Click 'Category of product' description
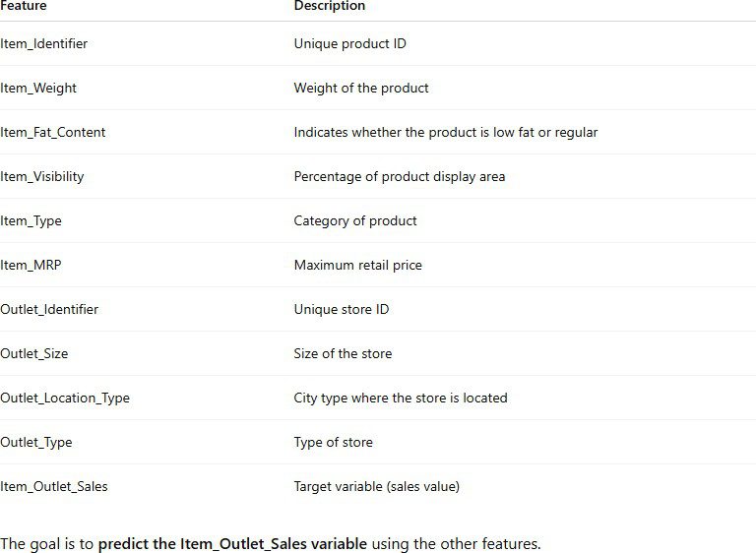This screenshot has width=756, height=553. pos(355,221)
